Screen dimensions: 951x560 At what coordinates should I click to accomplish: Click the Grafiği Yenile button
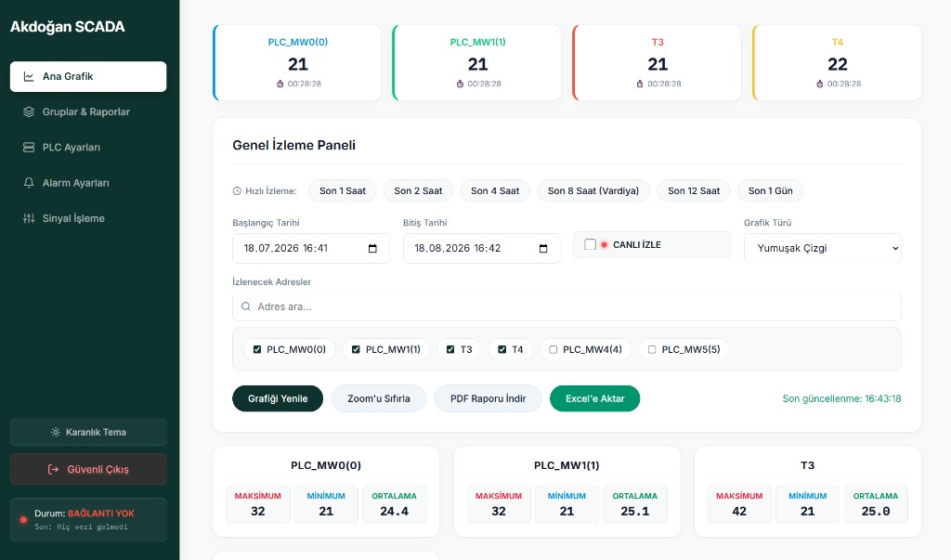[x=278, y=398]
